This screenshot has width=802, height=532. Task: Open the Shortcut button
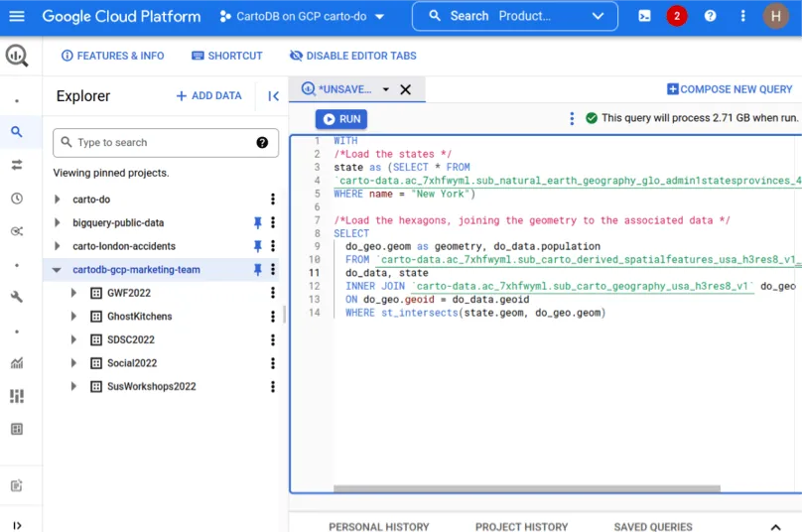click(227, 56)
